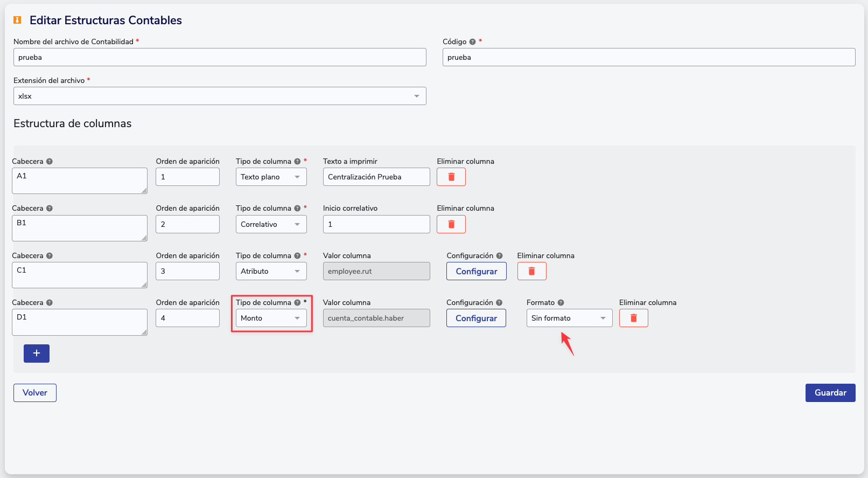Click Configurar for cuenta_contable.haber column
This screenshot has height=478, width=868.
pos(476,318)
